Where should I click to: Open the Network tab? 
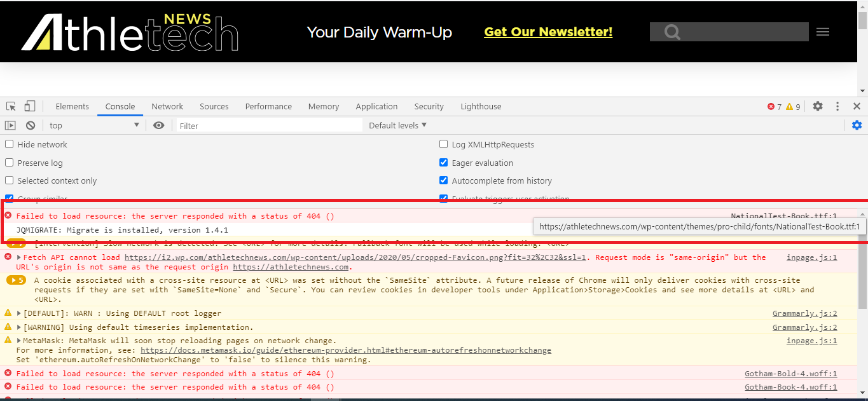(167, 106)
